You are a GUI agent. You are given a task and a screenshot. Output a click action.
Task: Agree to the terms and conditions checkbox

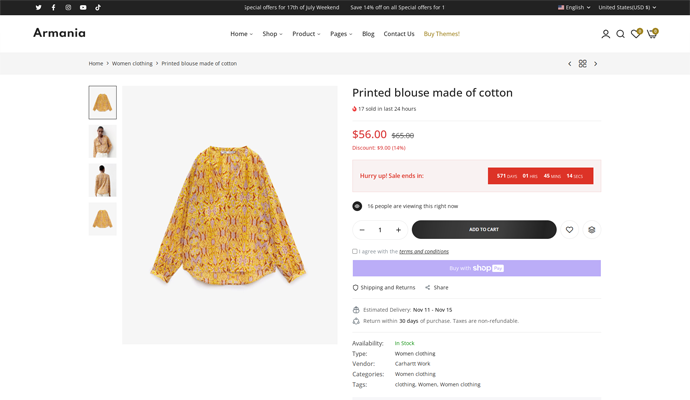[x=355, y=251]
